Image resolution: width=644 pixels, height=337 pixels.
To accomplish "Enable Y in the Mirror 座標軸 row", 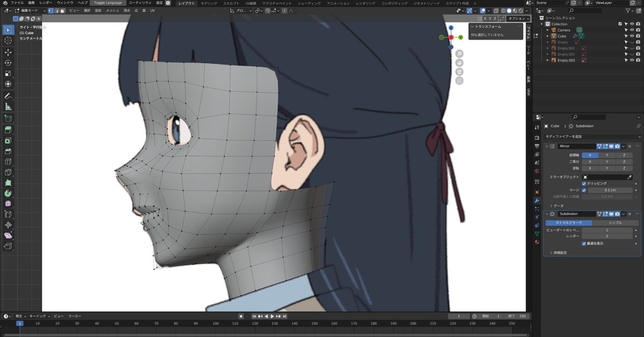I will (607, 155).
